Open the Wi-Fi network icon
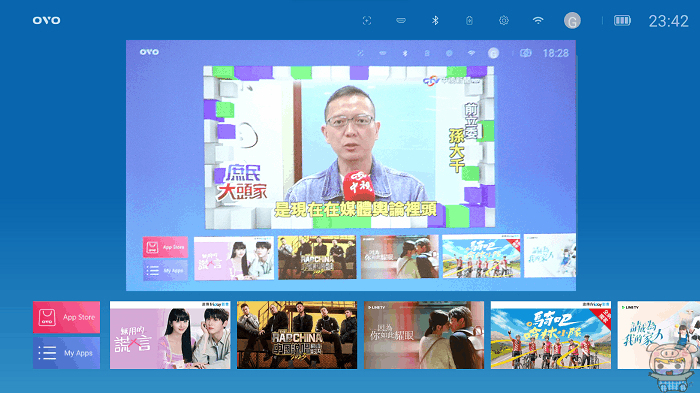 (538, 21)
